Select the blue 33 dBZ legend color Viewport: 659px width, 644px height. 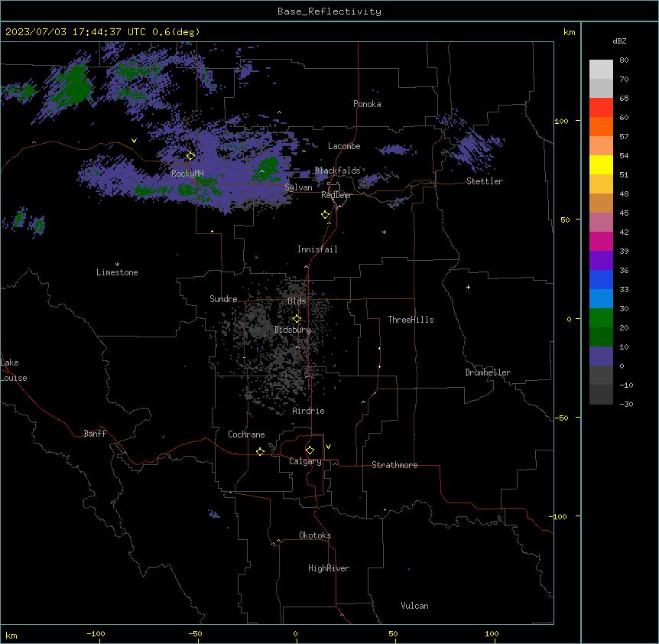(x=601, y=279)
